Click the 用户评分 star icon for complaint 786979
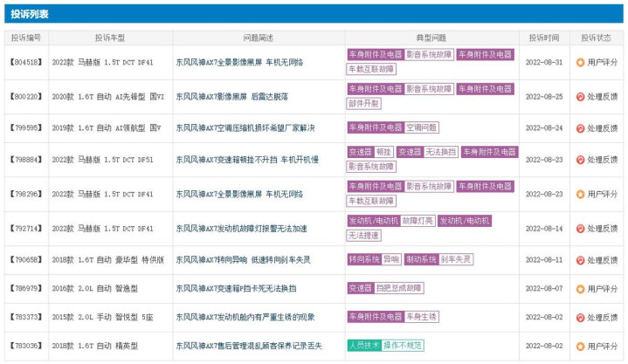The height and width of the screenshot is (364, 628). [580, 289]
